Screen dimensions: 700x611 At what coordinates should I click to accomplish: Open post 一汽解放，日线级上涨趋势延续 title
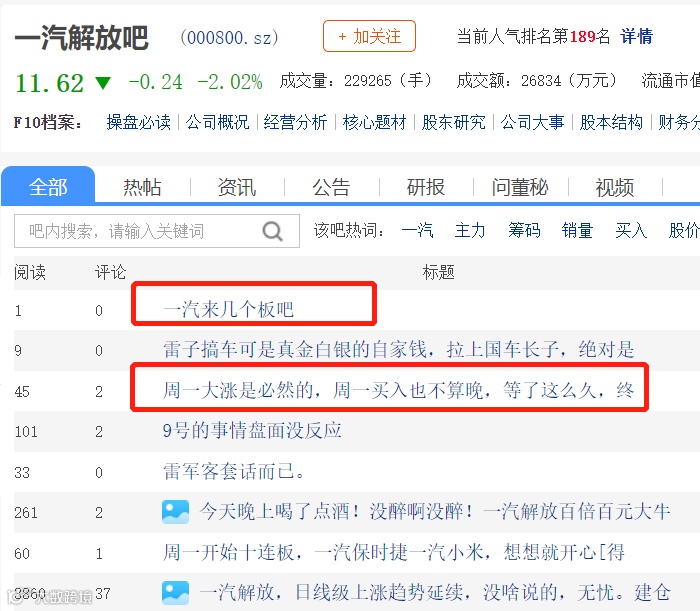coord(434,593)
